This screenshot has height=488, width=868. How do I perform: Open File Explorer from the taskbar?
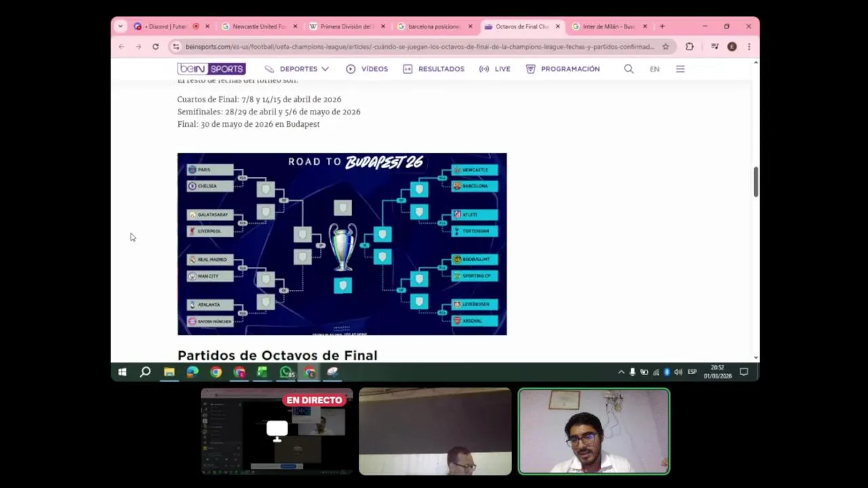point(169,372)
